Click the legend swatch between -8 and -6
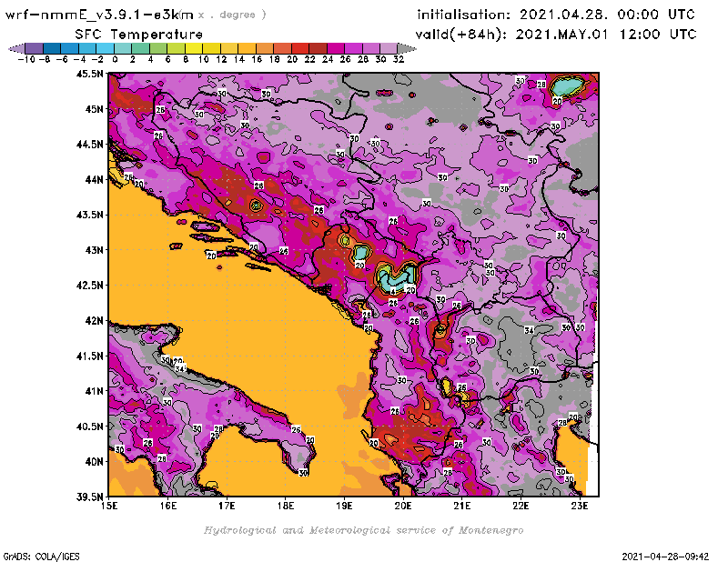This screenshot has width=728, height=562. coord(52,48)
